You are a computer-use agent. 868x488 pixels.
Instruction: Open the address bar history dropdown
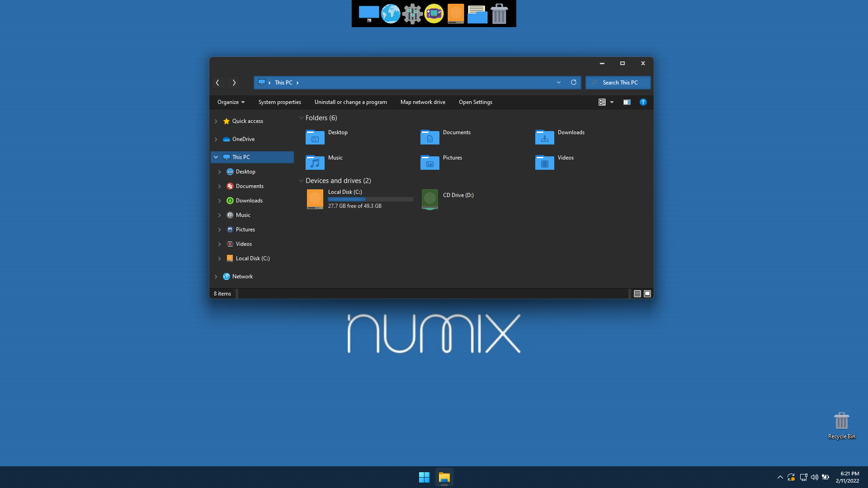559,82
